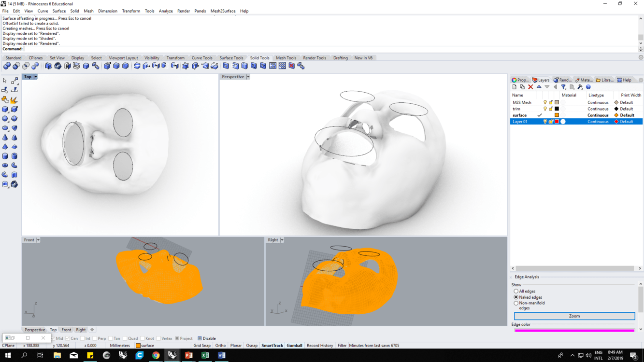Collapse the Edge Analysis section expander
The width and height of the screenshot is (644, 362).
pos(511,277)
